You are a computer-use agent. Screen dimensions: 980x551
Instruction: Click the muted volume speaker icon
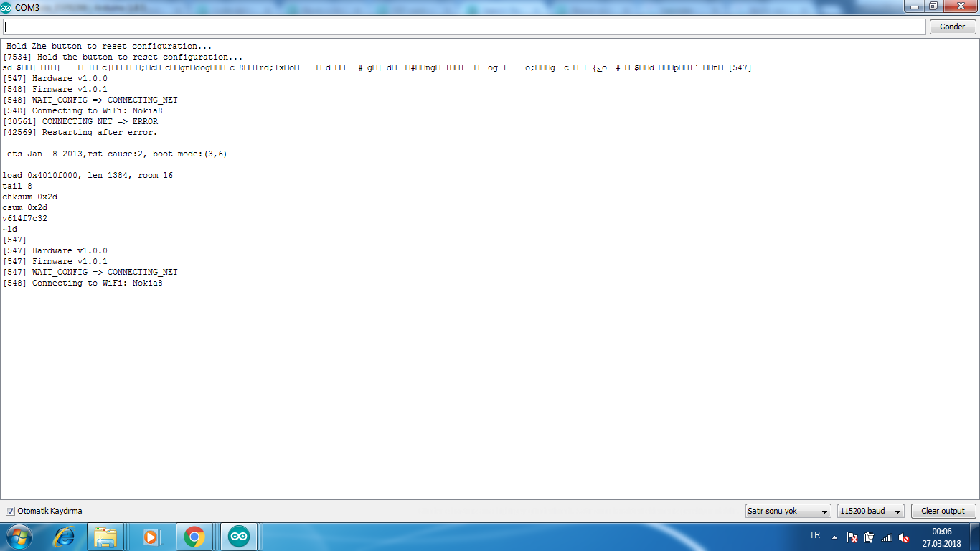click(x=904, y=537)
